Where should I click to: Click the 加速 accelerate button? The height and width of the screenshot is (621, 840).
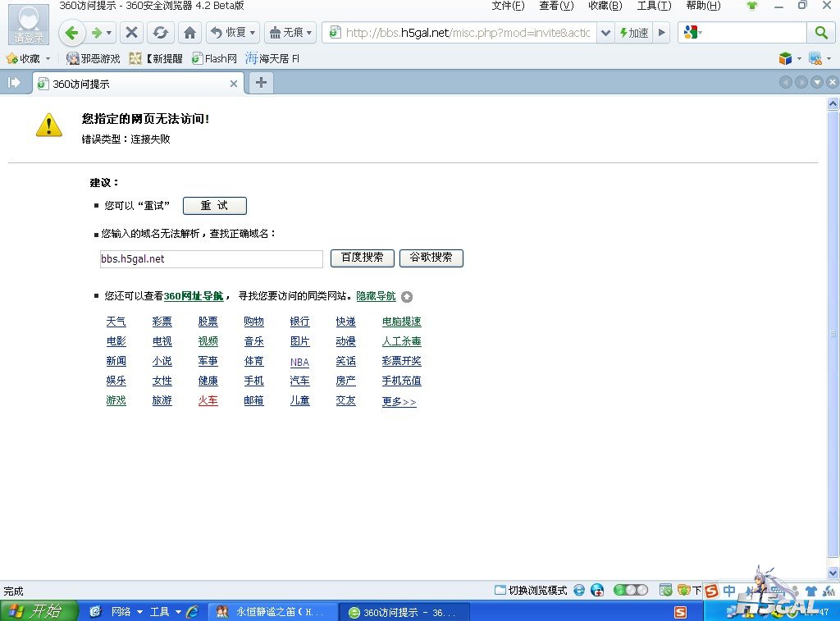[x=634, y=33]
